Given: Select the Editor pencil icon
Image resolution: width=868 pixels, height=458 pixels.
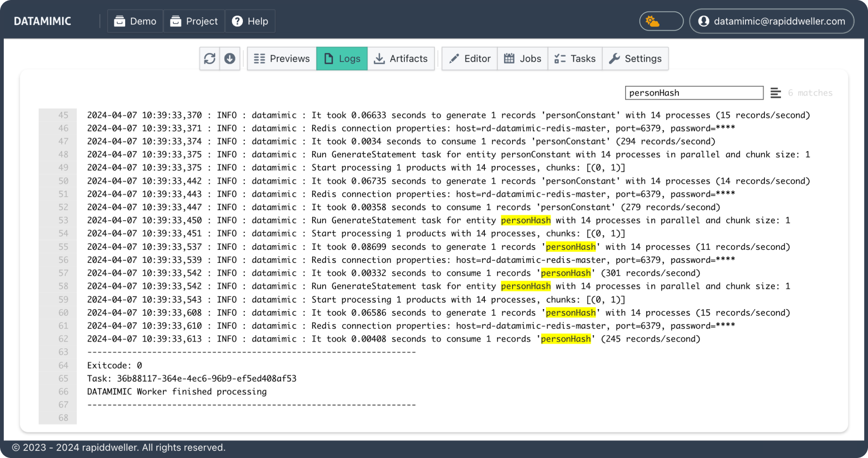Looking at the screenshot, I should (x=454, y=58).
